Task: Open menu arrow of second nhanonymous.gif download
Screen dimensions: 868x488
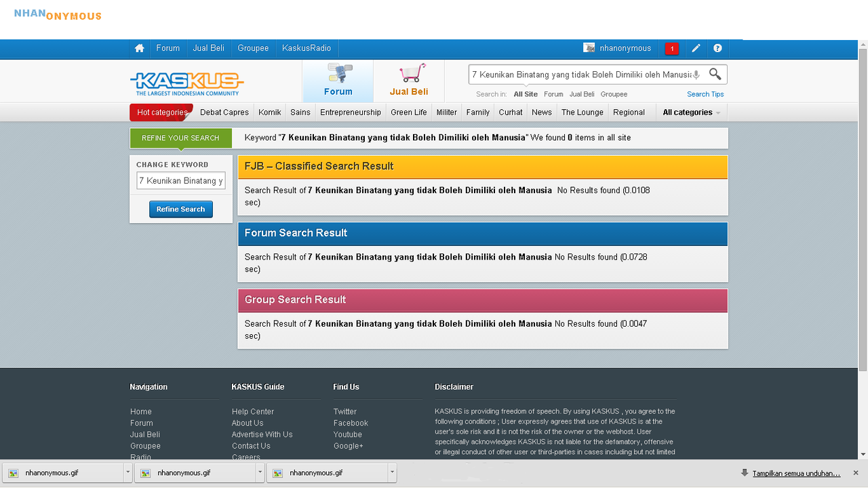Action: point(260,473)
